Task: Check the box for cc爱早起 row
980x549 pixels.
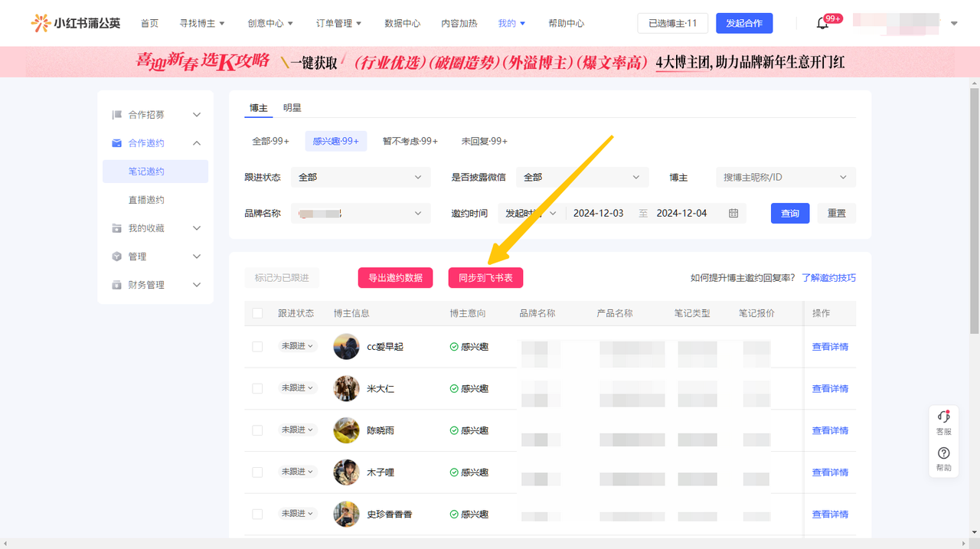Action: [257, 347]
